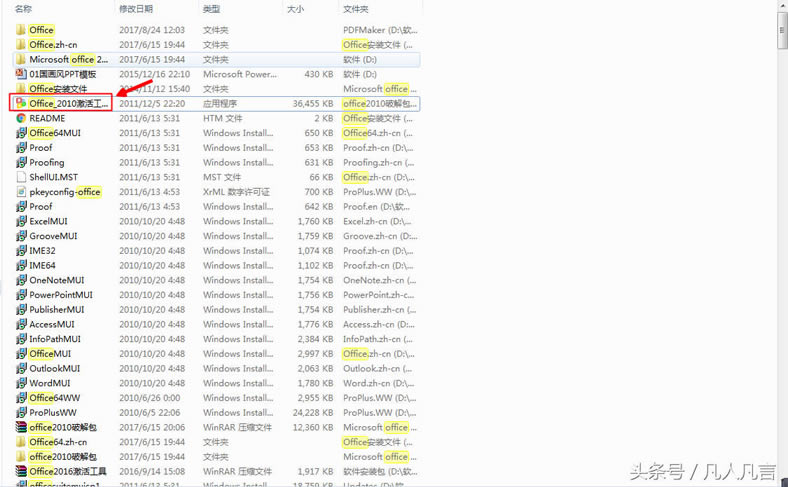The height and width of the screenshot is (487, 788).
Task: Sort by the 大小 column header
Action: click(295, 9)
